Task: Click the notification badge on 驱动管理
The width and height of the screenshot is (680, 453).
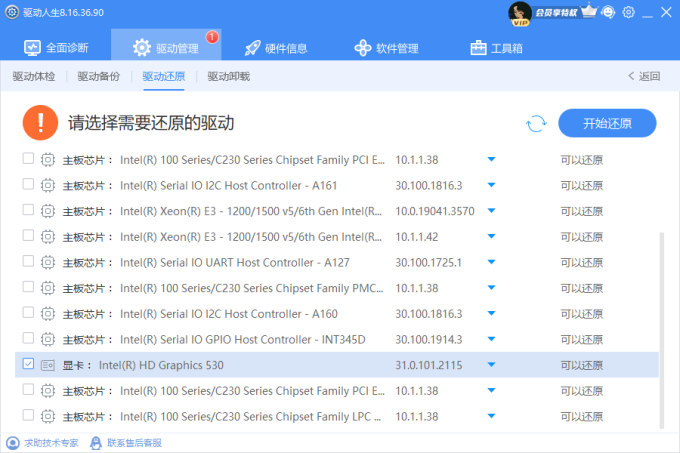Action: click(212, 37)
